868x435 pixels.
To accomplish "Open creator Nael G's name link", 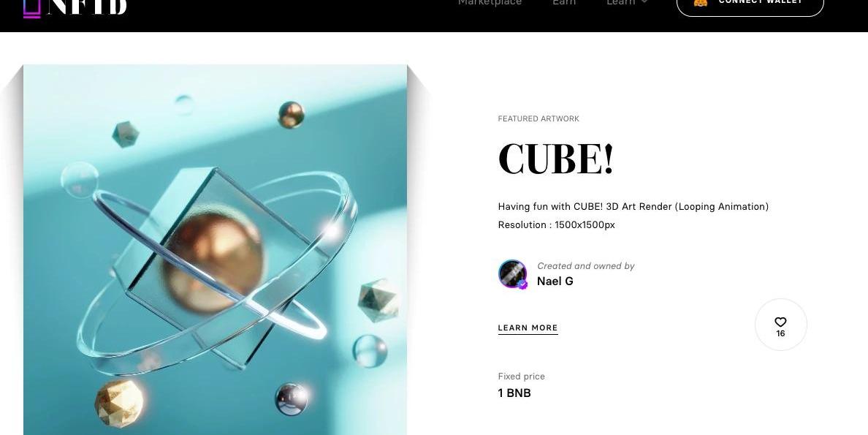I will 555,281.
